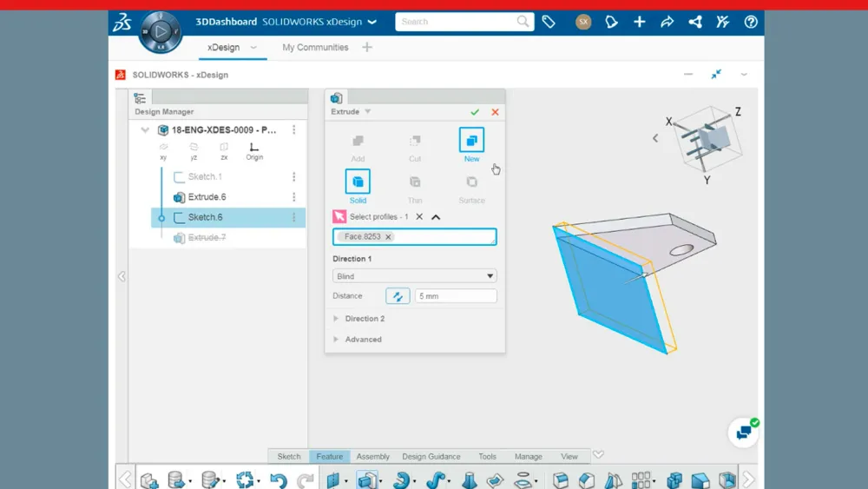This screenshot has width=868, height=489.
Task: Select the Loft feature tool
Action: [x=469, y=479]
